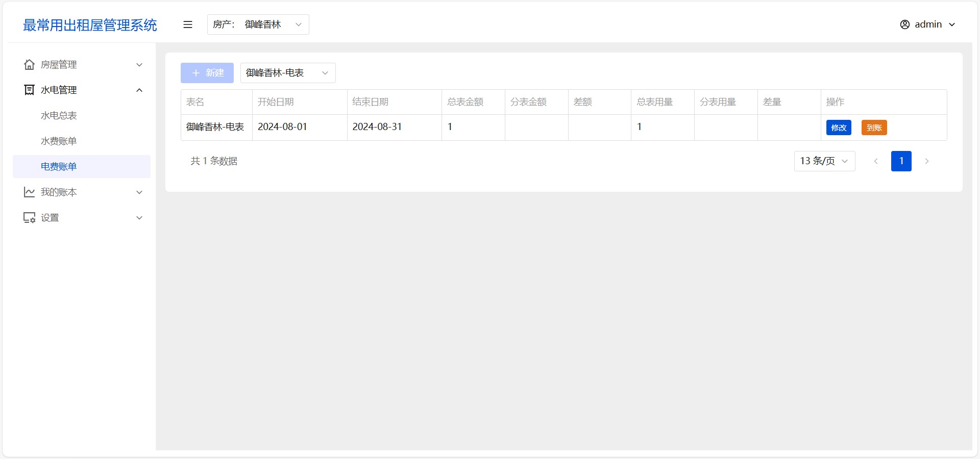Click the 2024-08-01 start date cell
This screenshot has height=459, width=980.
(x=300, y=127)
